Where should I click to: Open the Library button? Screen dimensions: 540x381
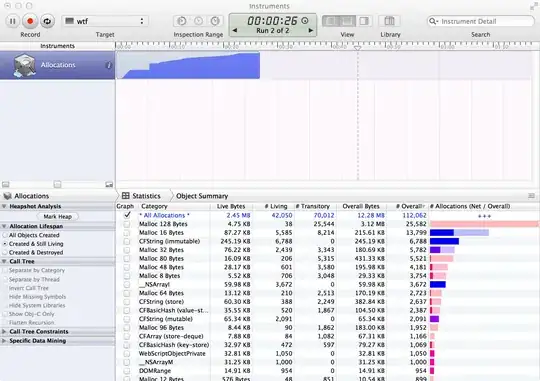(390, 21)
